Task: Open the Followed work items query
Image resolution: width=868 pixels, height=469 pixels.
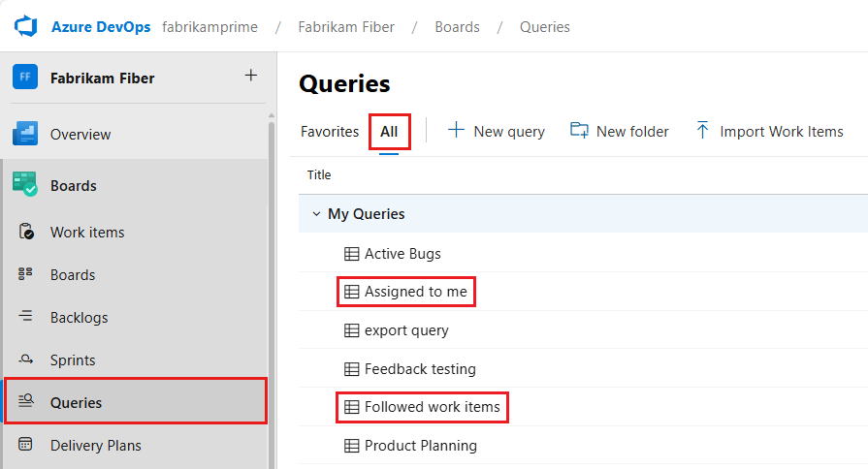Action: click(432, 407)
